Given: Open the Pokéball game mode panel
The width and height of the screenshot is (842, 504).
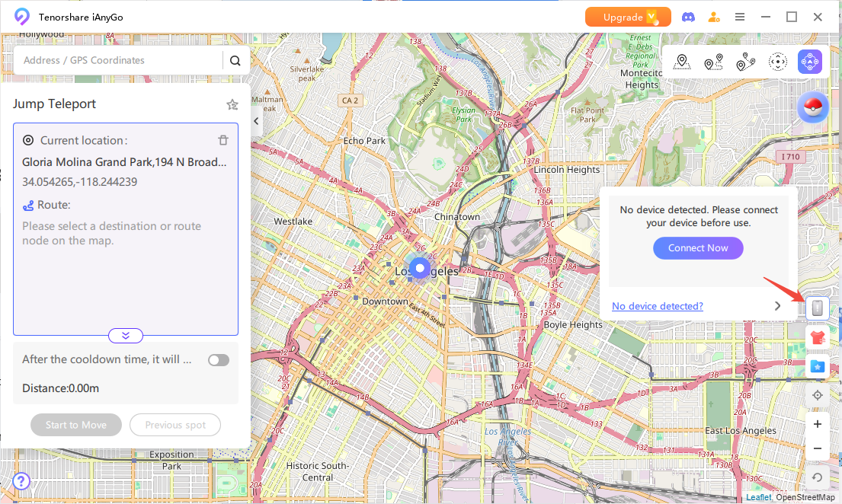Looking at the screenshot, I should coord(813,107).
